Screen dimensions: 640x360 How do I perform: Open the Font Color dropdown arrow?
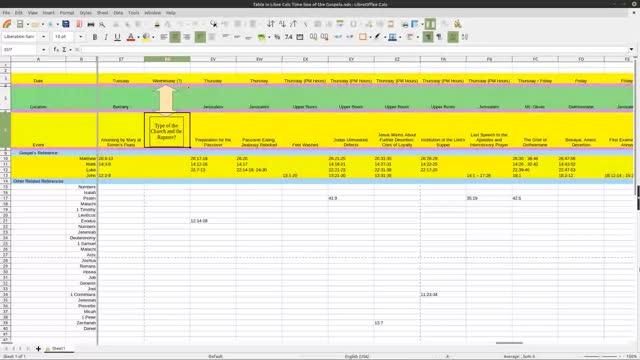click(138, 37)
